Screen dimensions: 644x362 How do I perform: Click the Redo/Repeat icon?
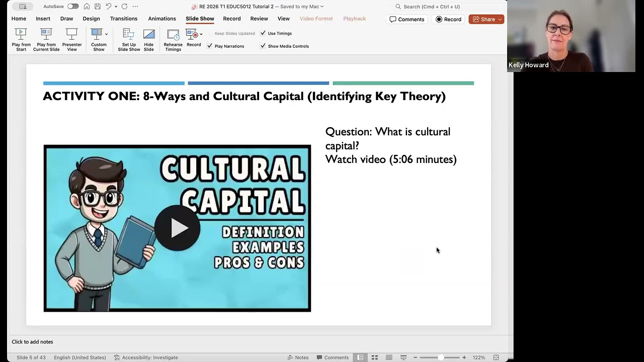(124, 7)
